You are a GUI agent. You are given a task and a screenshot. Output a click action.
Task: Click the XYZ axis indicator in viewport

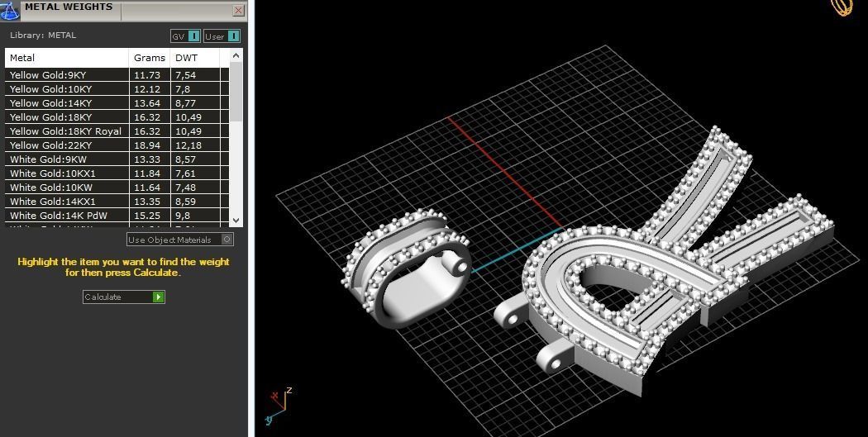click(279, 405)
